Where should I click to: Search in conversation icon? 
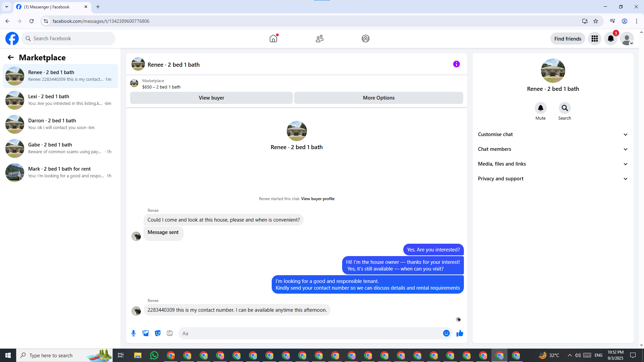565,108
